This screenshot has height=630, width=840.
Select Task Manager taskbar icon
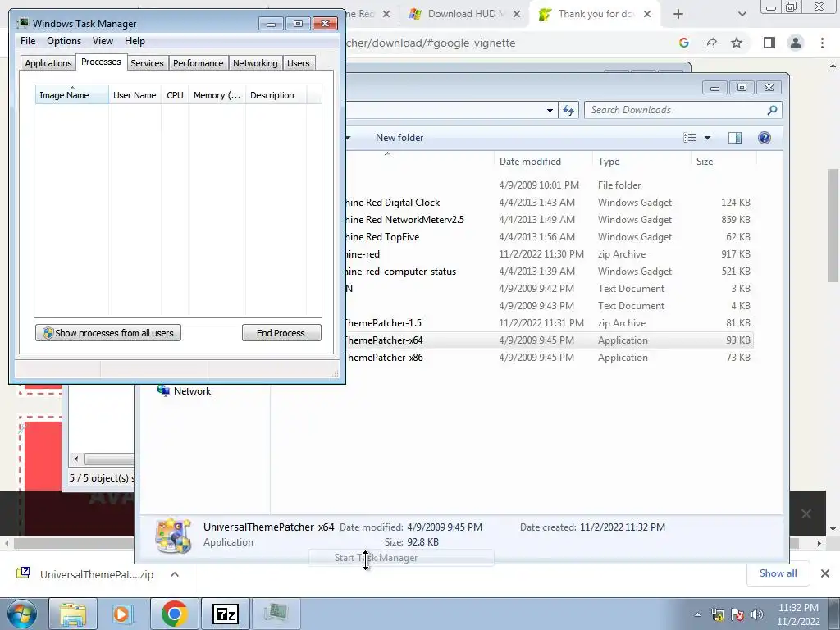pos(276,614)
